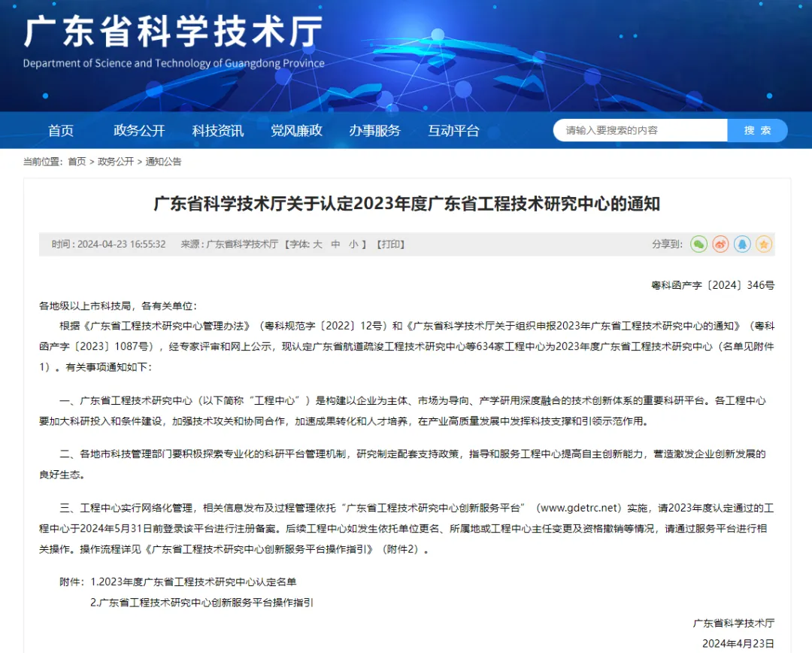Set font size to 小
This screenshot has width=812, height=653.
[353, 244]
